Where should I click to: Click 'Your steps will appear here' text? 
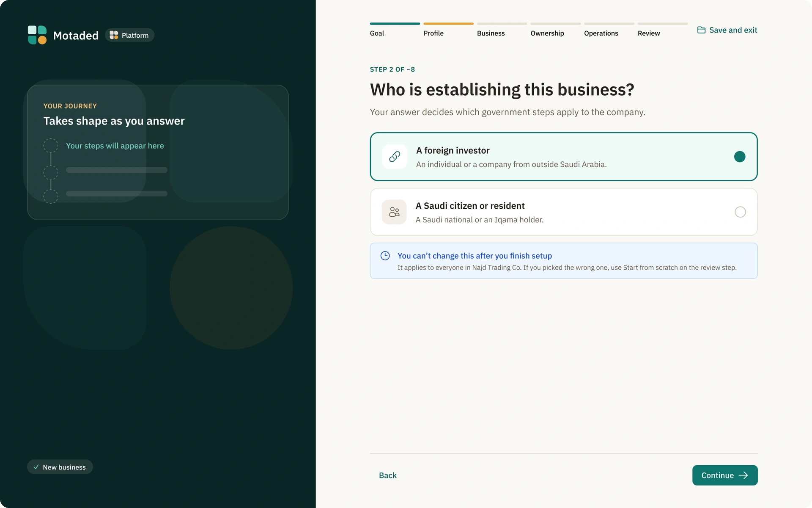click(115, 146)
